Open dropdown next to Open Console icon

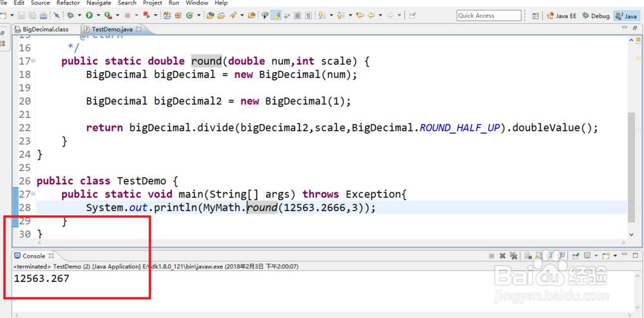click(615, 256)
